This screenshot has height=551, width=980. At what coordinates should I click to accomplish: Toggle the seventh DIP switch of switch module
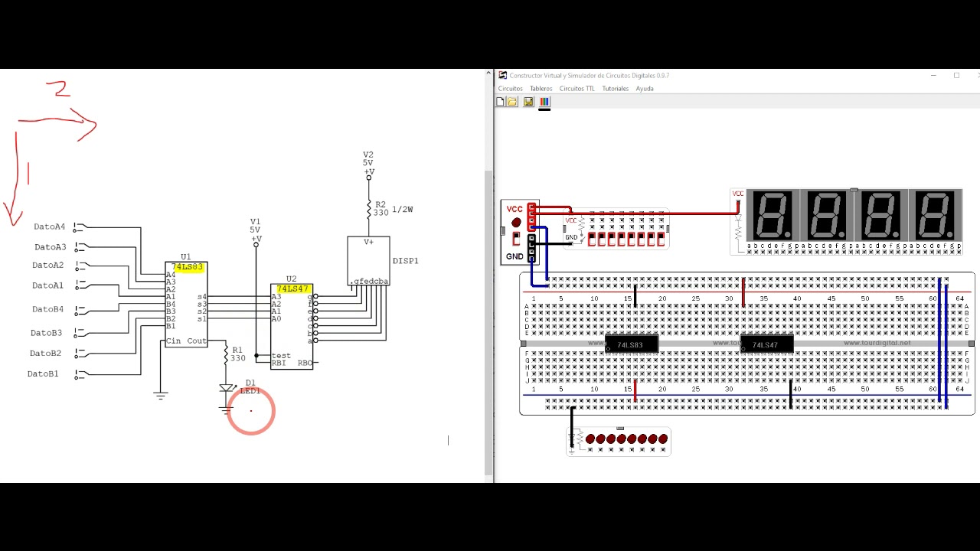652,239
